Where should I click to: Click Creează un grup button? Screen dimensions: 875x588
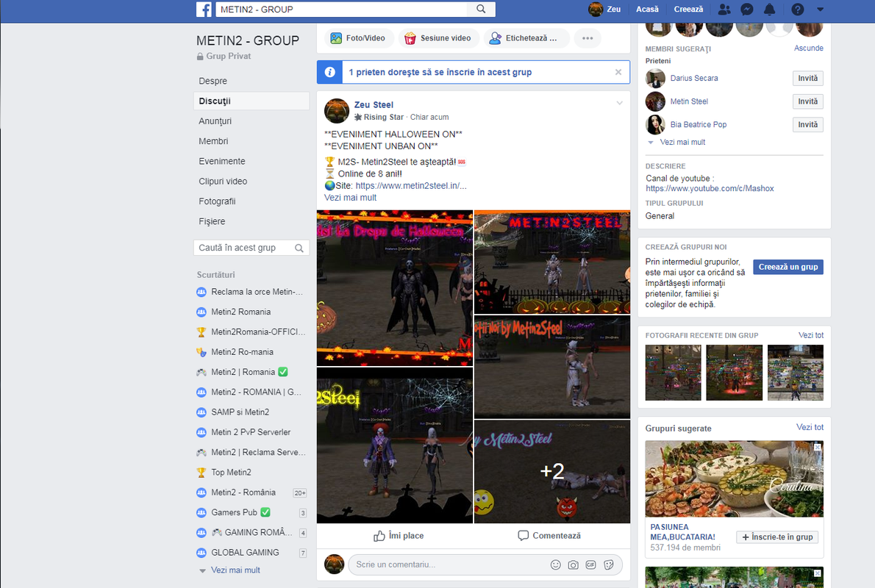click(x=788, y=268)
